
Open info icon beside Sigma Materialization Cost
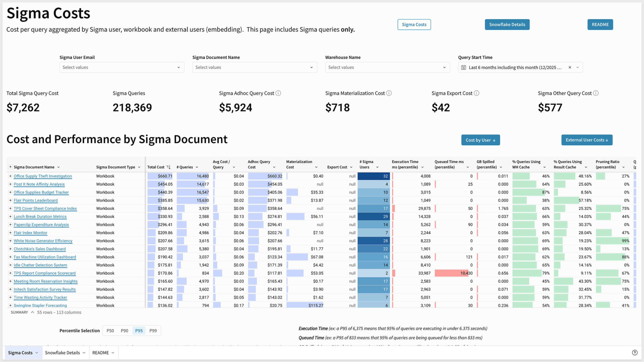(x=389, y=93)
